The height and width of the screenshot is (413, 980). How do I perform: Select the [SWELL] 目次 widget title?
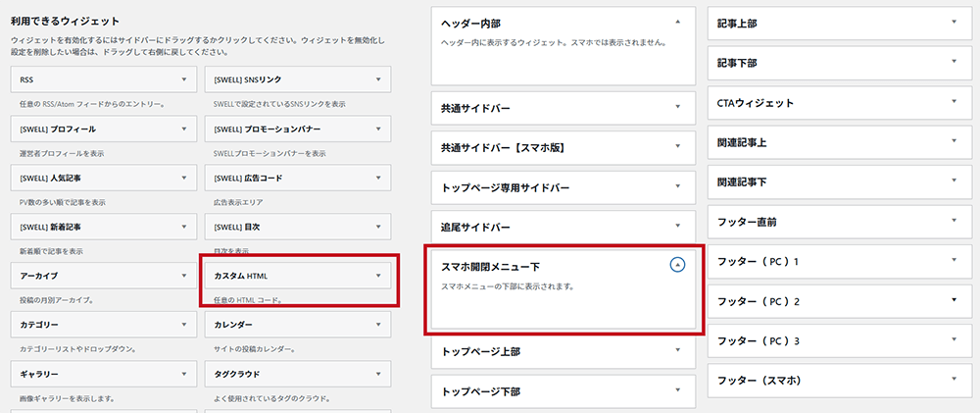point(237,227)
